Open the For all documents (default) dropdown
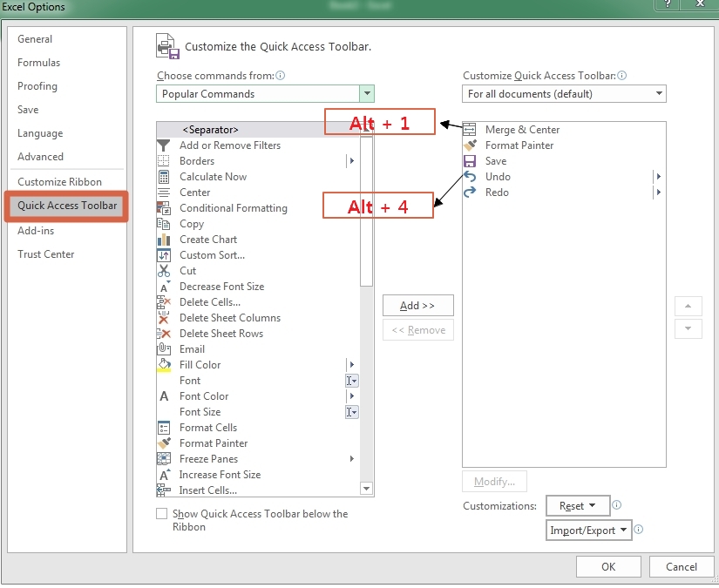Viewport: 719px width, 588px height. (x=659, y=94)
